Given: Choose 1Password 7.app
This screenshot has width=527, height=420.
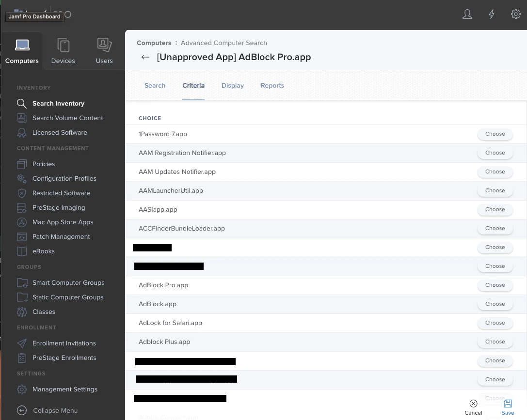Looking at the screenshot, I should [495, 134].
